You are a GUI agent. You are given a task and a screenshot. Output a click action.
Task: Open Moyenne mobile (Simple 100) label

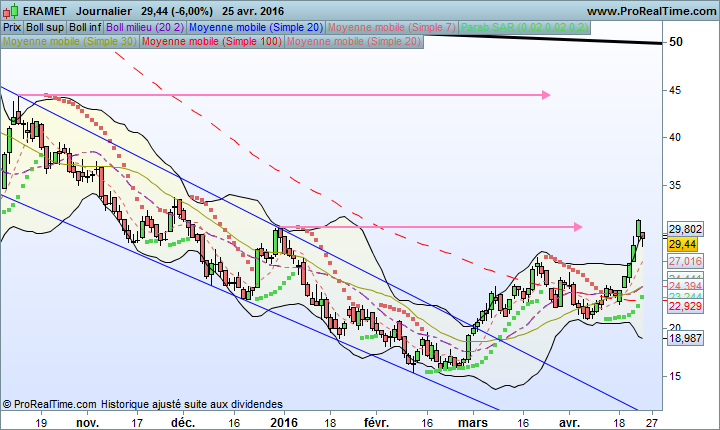coord(212,41)
